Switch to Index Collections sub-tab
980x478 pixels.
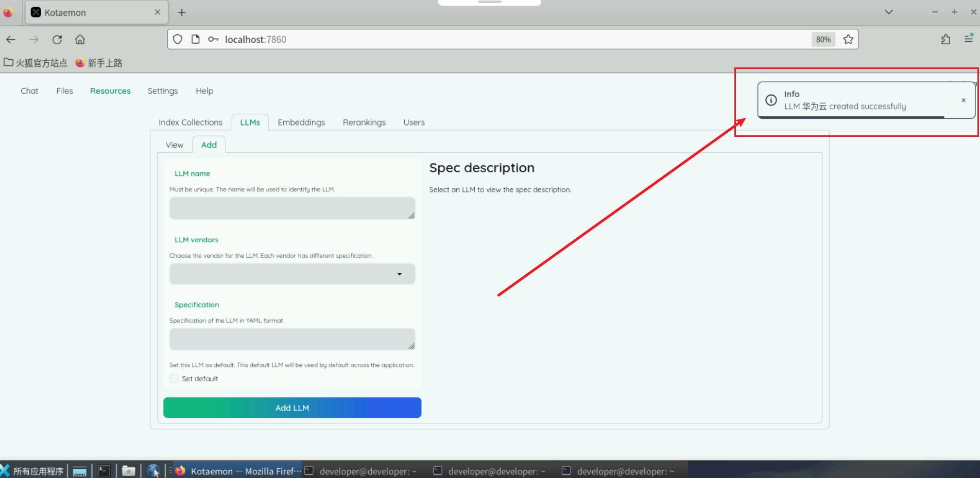191,122
